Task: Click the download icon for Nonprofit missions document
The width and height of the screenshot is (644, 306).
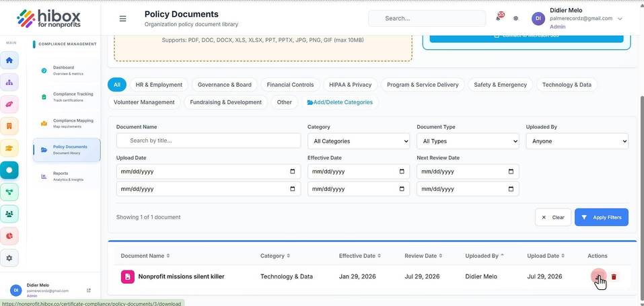Action: pyautogui.click(x=598, y=277)
